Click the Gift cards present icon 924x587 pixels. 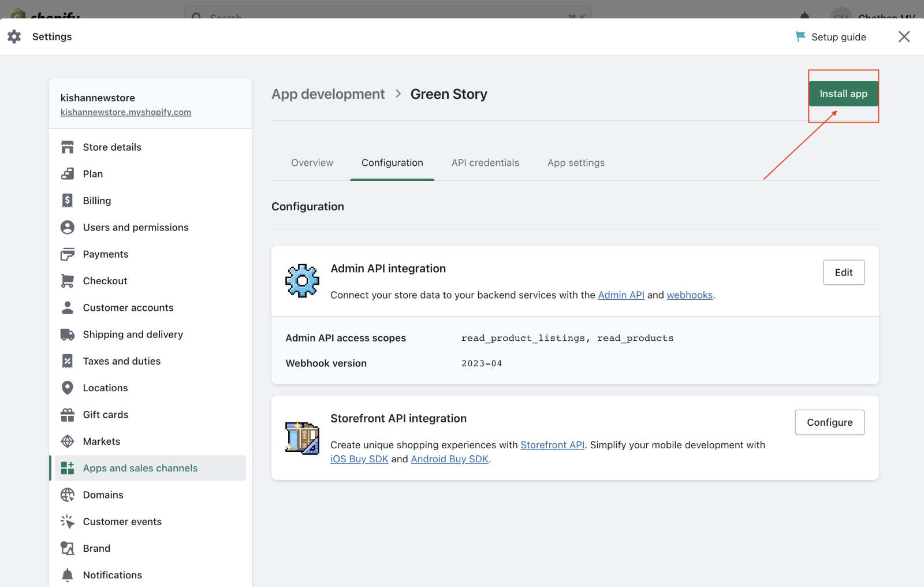tap(68, 415)
